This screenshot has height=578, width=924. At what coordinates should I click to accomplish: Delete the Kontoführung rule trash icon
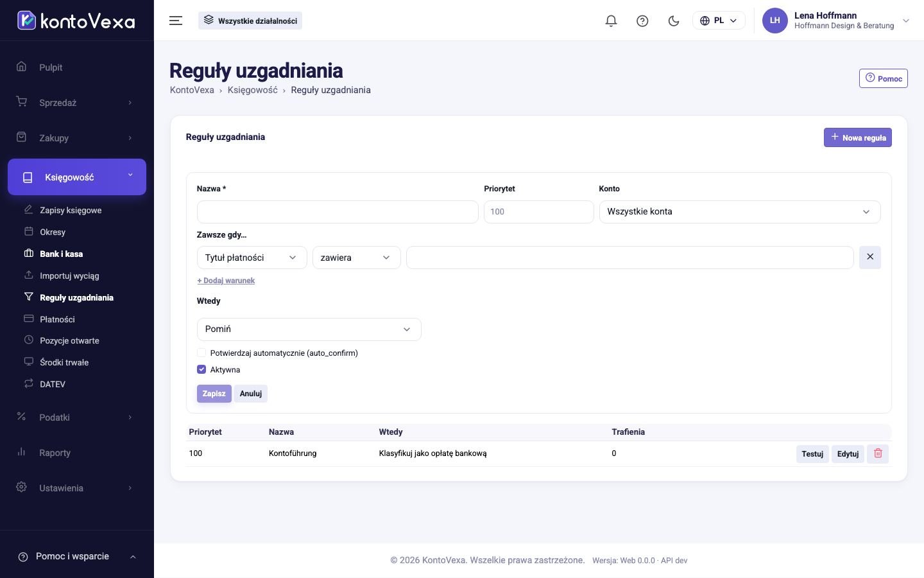pyautogui.click(x=878, y=453)
